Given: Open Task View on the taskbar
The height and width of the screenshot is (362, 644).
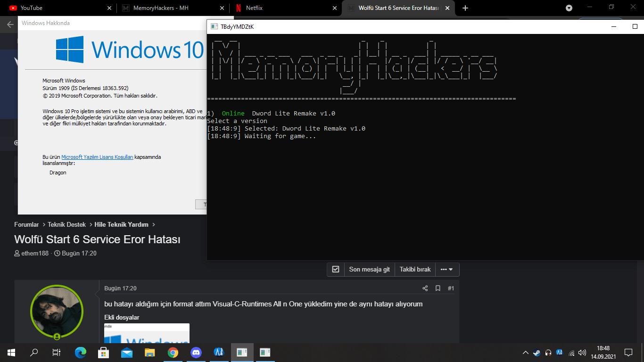Looking at the screenshot, I should tap(57, 352).
